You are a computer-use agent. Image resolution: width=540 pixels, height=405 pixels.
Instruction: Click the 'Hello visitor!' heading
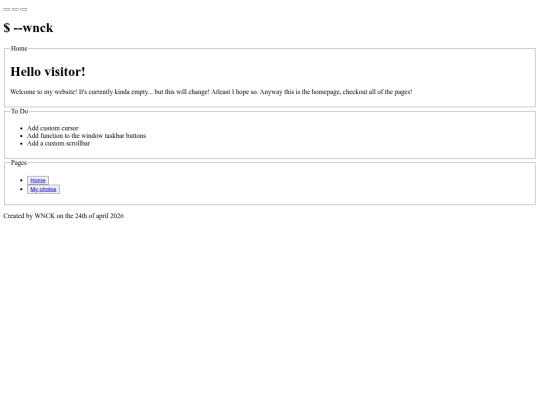click(x=48, y=72)
